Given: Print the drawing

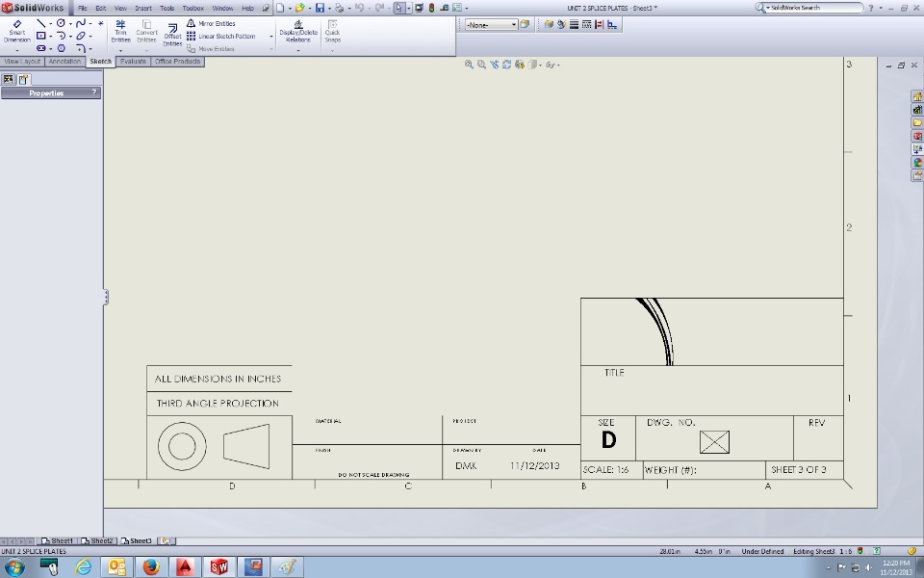Looking at the screenshot, I should 339,8.
